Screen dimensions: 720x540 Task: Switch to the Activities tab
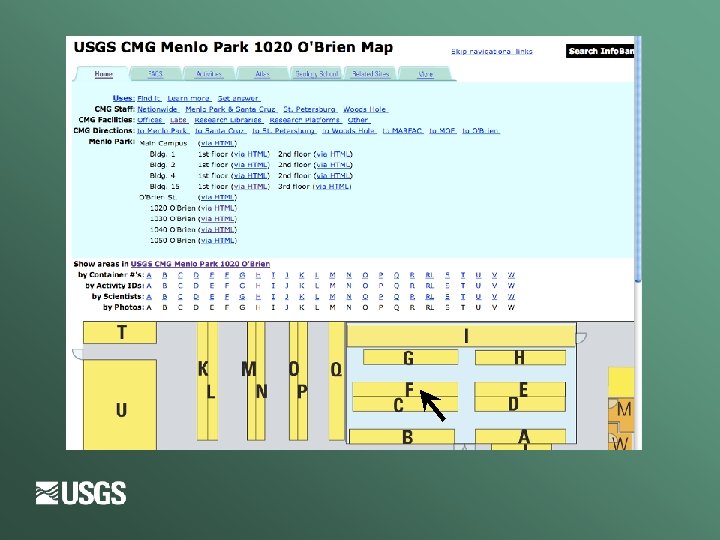coord(209,74)
